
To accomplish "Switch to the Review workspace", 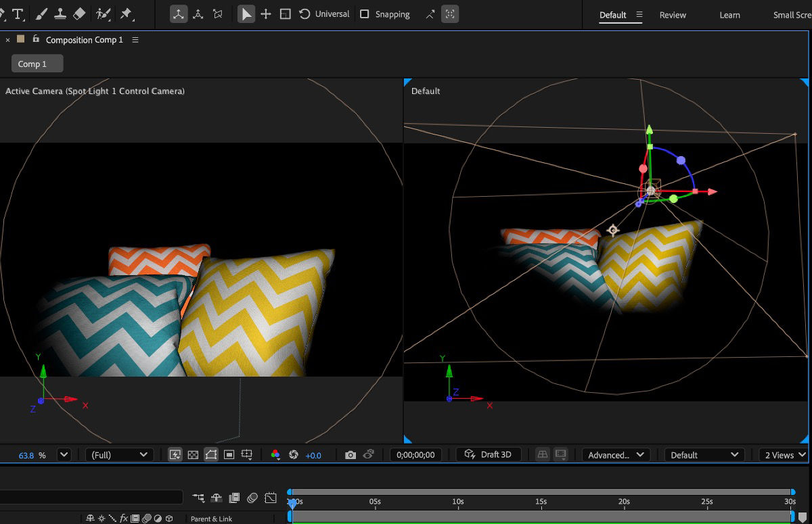I will tap(673, 15).
